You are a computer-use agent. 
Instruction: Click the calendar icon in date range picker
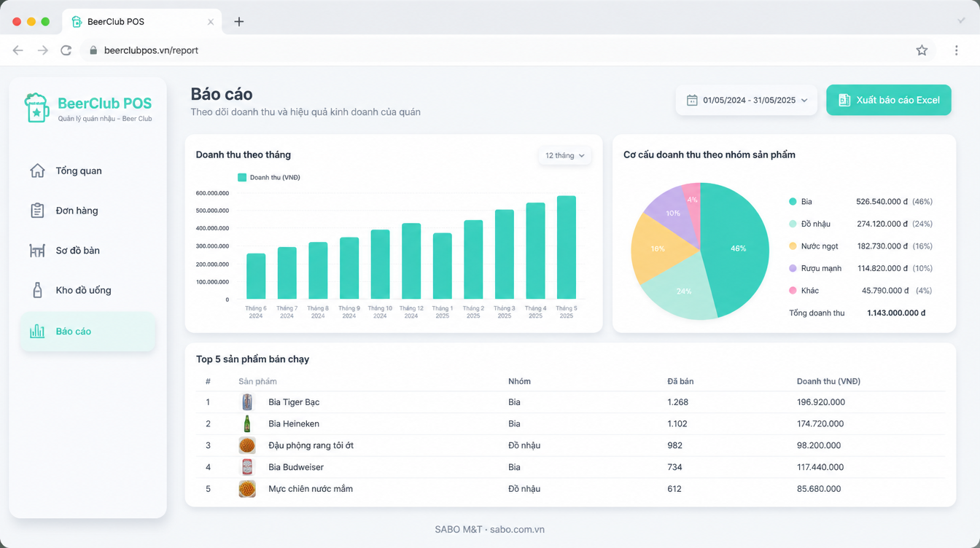(x=692, y=100)
